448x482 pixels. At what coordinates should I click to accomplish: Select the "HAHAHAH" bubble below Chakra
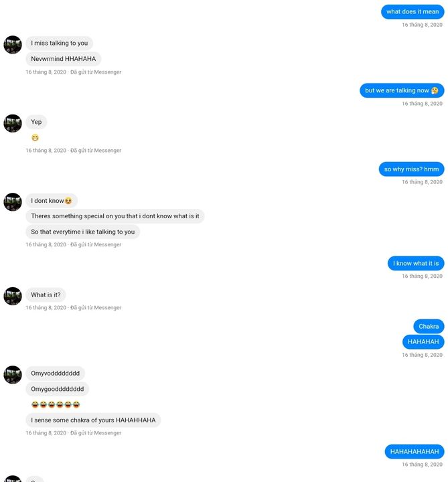point(423,342)
